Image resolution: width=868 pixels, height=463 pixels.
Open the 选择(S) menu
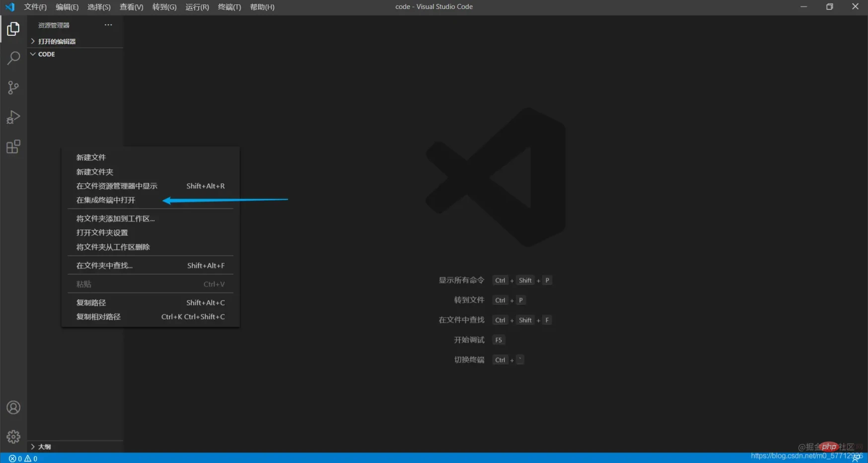(99, 7)
